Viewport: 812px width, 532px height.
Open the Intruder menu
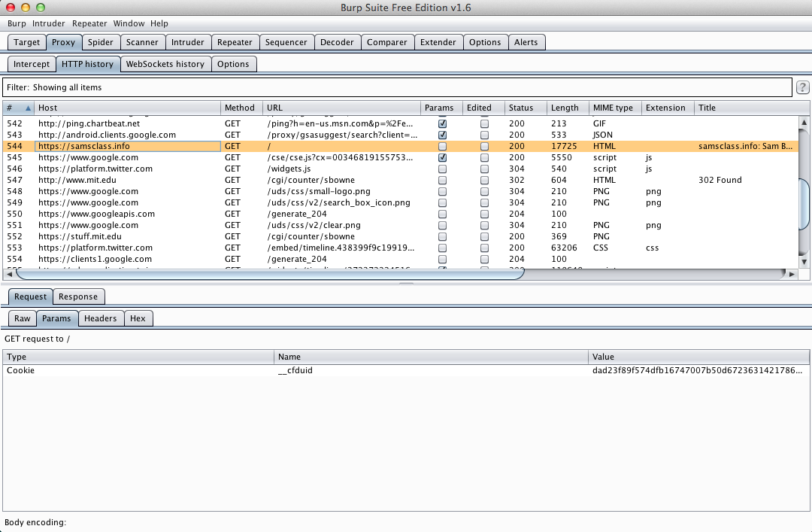pos(48,23)
